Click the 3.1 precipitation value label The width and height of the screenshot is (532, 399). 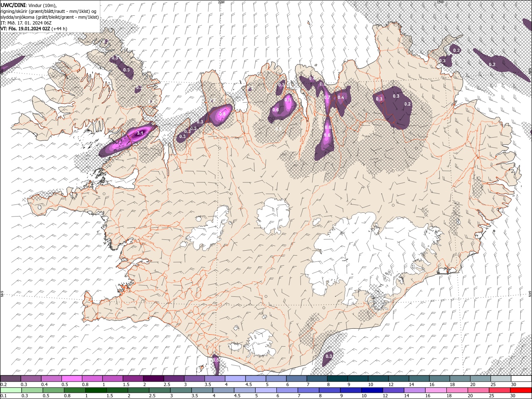point(140,133)
